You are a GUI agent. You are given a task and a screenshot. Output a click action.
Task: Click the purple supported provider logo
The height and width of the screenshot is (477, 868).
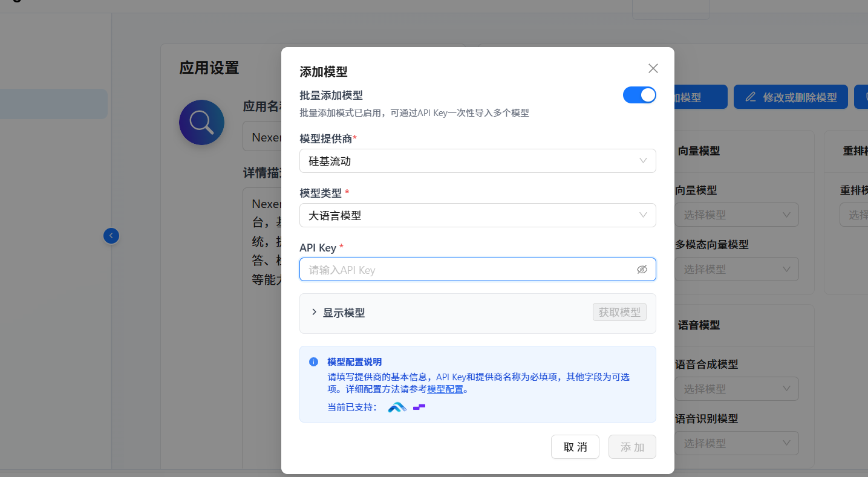(419, 407)
